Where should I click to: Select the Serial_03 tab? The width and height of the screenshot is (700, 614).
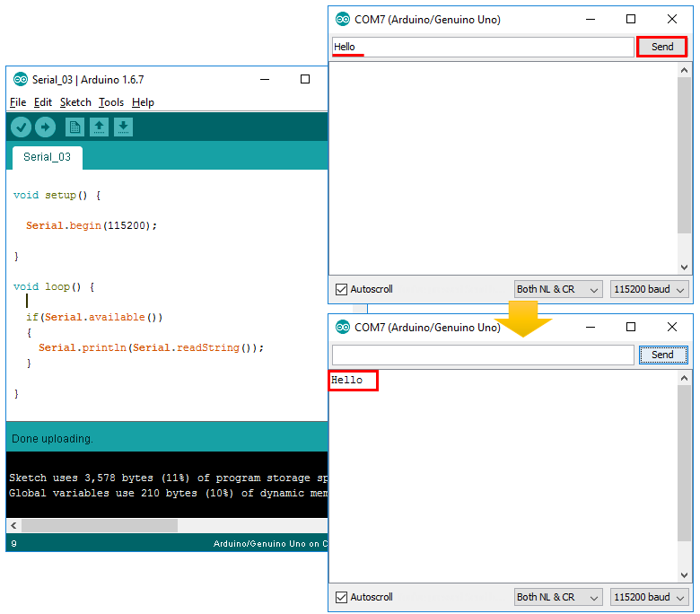[48, 157]
